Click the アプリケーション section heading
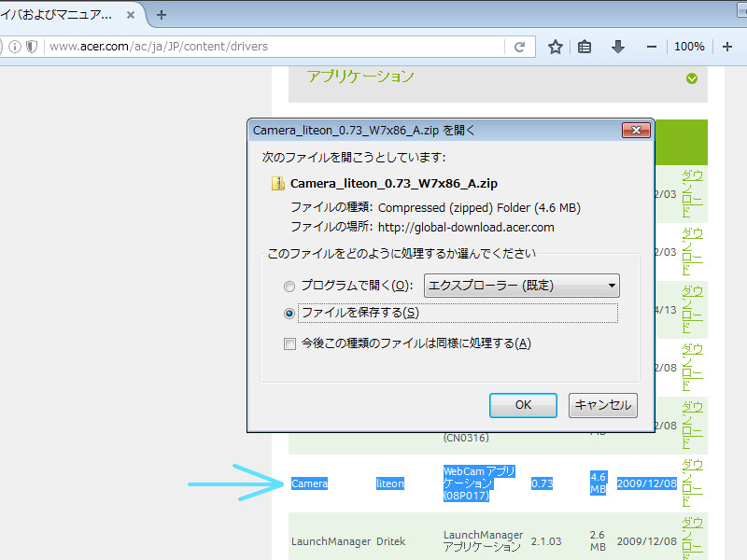 (x=360, y=77)
